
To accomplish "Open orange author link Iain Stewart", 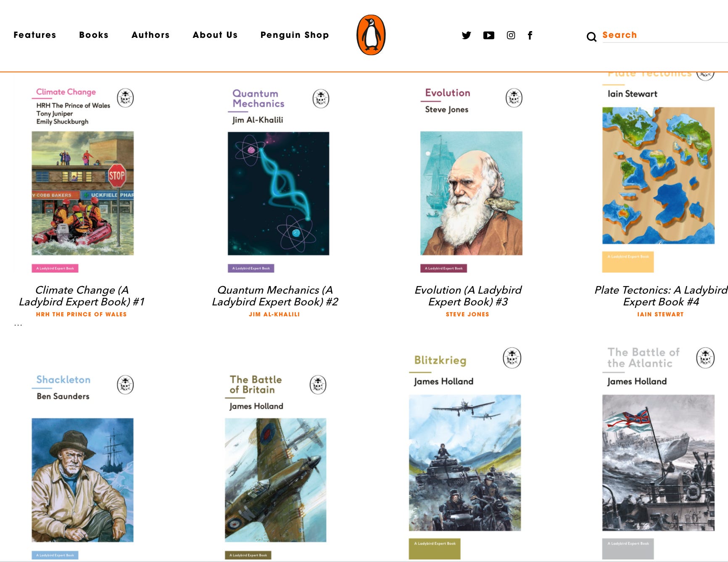I will [x=660, y=314].
